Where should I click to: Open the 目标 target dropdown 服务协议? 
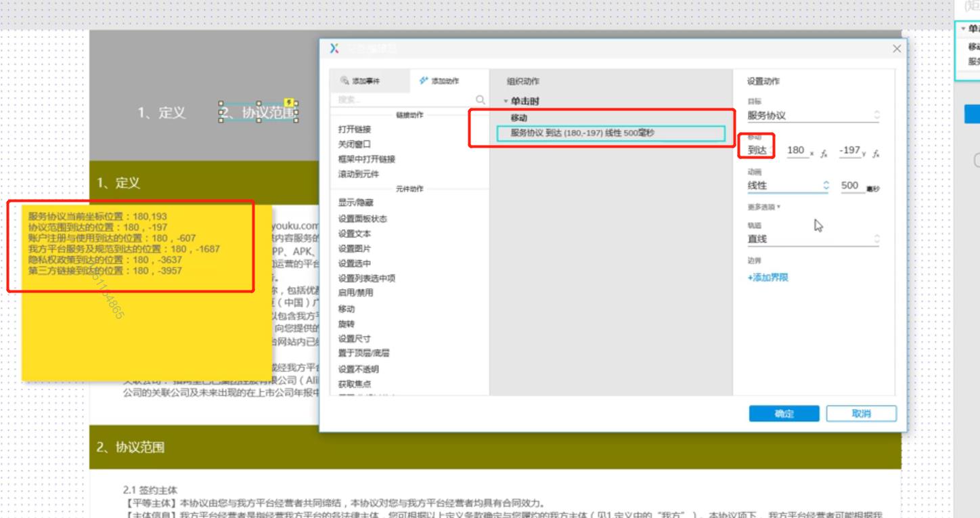(814, 116)
